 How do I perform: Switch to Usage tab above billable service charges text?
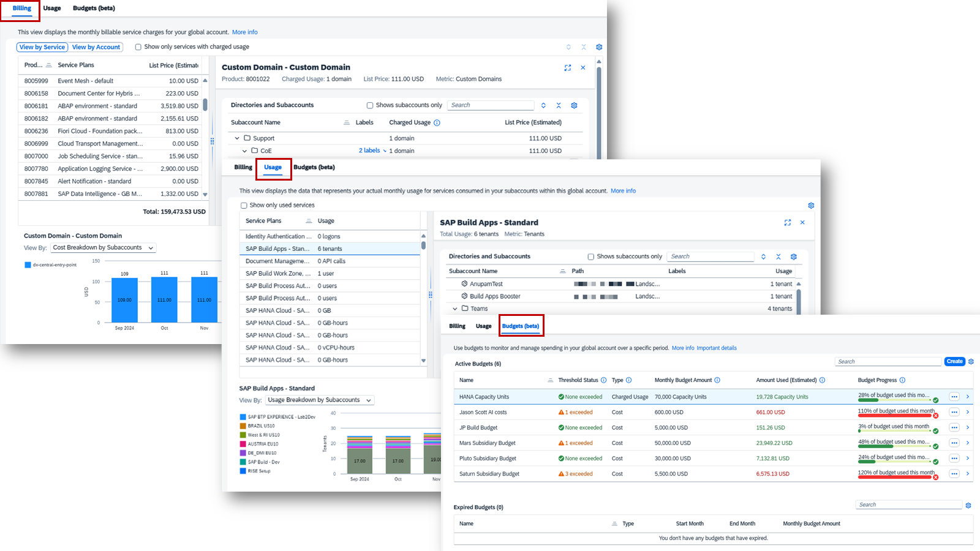pyautogui.click(x=52, y=9)
